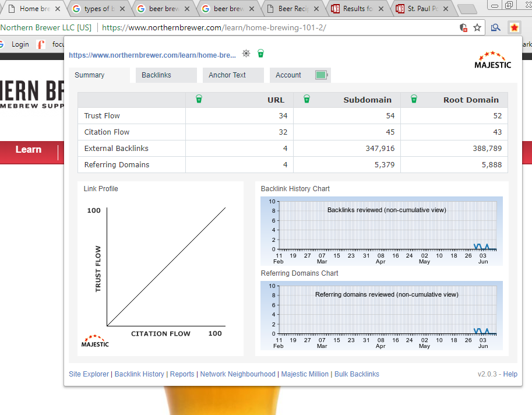Switch to 'Beer Recip' browser tab
The width and height of the screenshot is (532, 415).
[293, 9]
